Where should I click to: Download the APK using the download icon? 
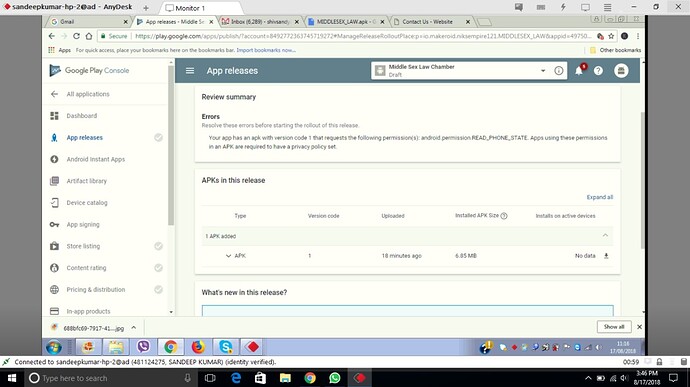(x=606, y=256)
